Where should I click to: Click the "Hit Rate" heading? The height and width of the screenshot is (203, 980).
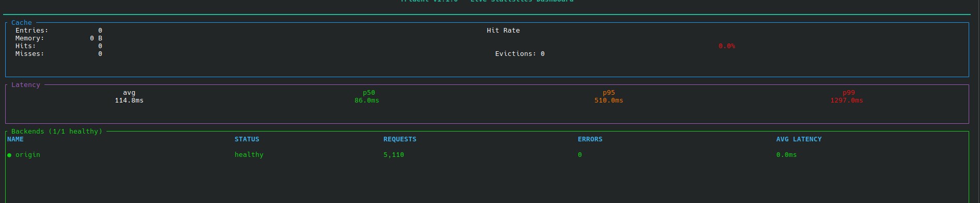[x=503, y=31]
